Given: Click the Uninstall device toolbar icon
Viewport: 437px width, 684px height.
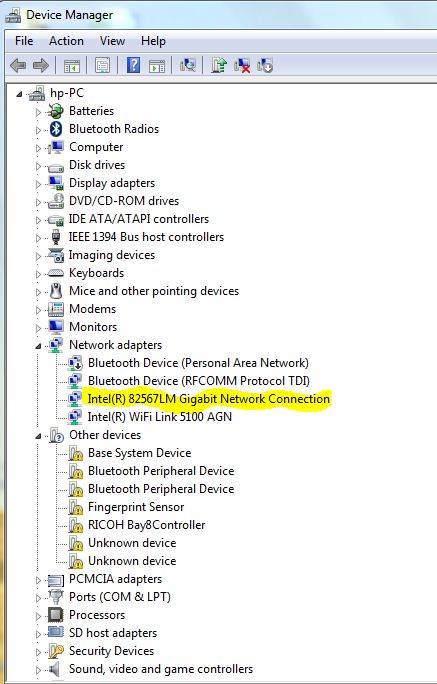Looking at the screenshot, I should tap(242, 65).
